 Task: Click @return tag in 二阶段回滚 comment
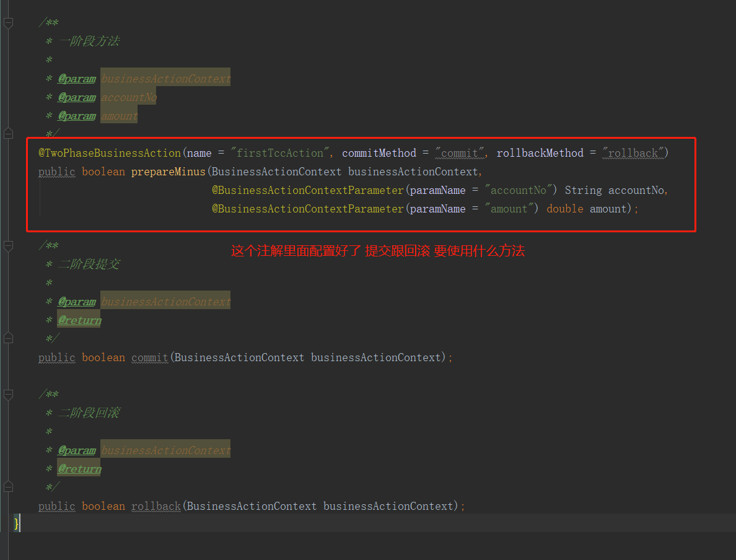(79, 468)
